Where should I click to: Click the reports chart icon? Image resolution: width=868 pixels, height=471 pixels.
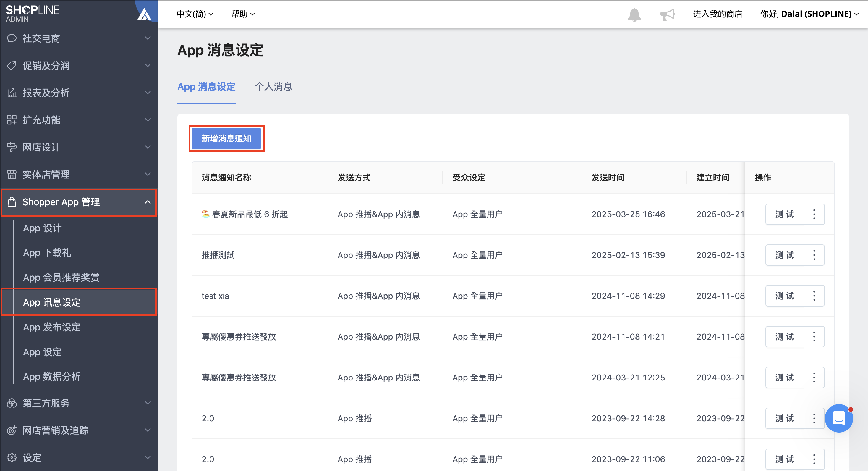(x=12, y=93)
